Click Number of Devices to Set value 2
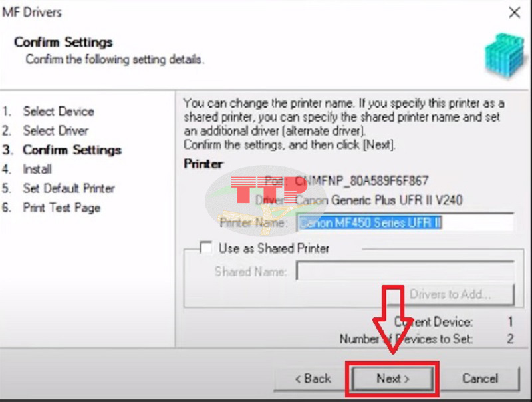532x402 pixels. click(x=510, y=339)
